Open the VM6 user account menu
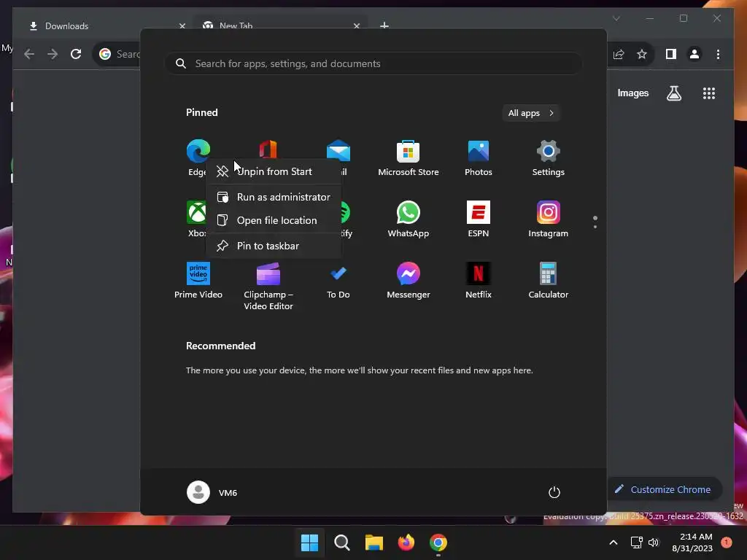The height and width of the screenshot is (560, 747). point(212,492)
